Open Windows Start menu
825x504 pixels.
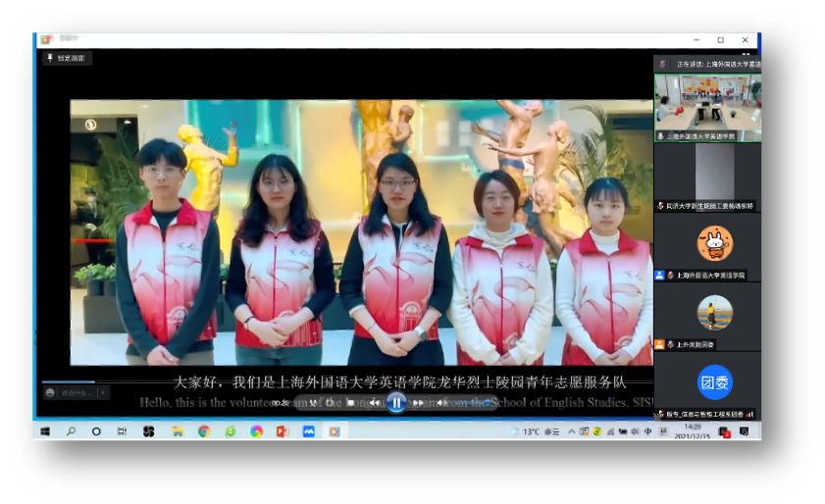44,431
